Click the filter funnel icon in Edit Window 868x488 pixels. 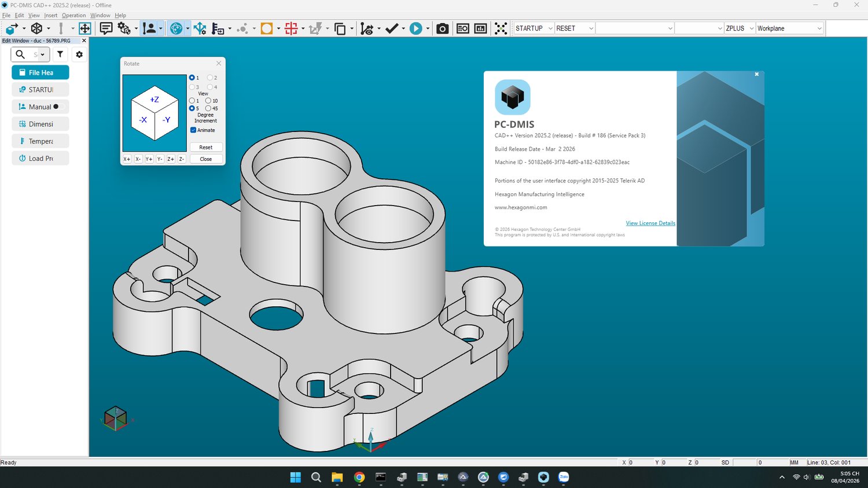pyautogui.click(x=60, y=54)
